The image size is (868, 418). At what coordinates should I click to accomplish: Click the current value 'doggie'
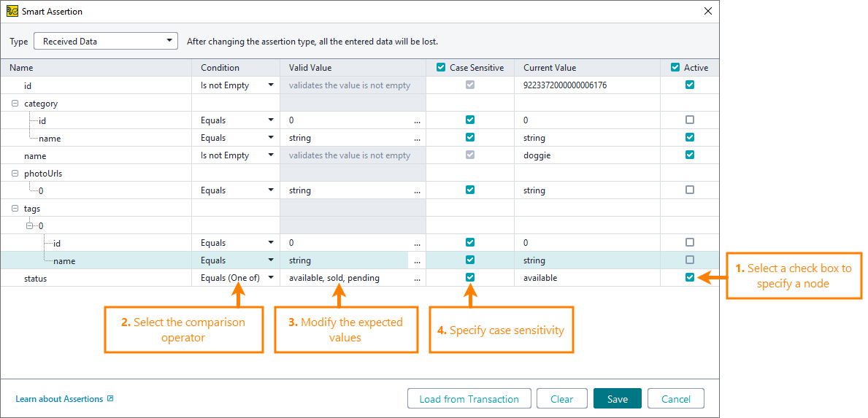pyautogui.click(x=537, y=155)
